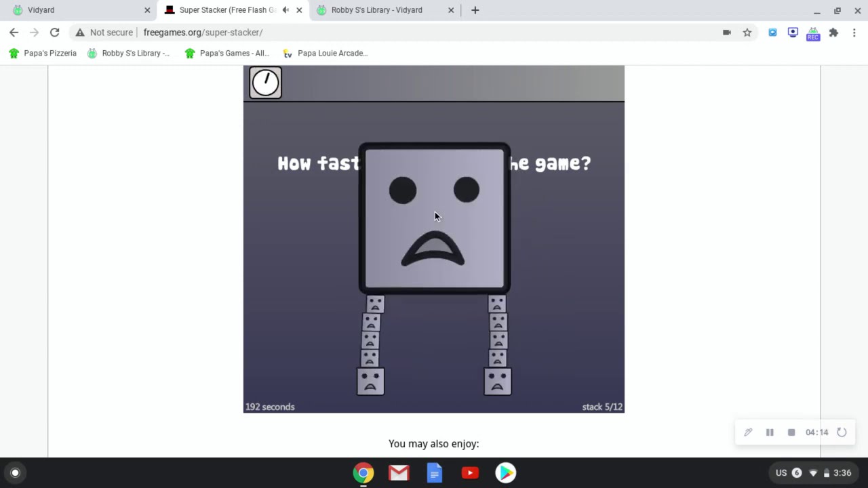Open the ChromeOS launcher button
The width and height of the screenshot is (868, 488).
coord(15,473)
